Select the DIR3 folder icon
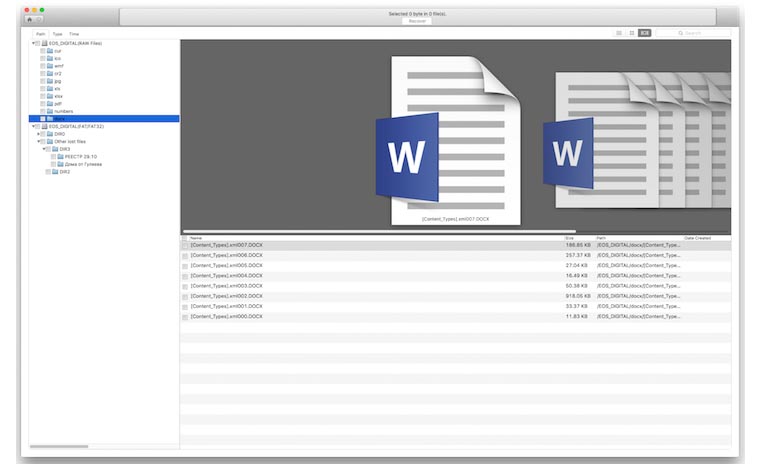The width and height of the screenshot is (760, 466). tap(55, 149)
